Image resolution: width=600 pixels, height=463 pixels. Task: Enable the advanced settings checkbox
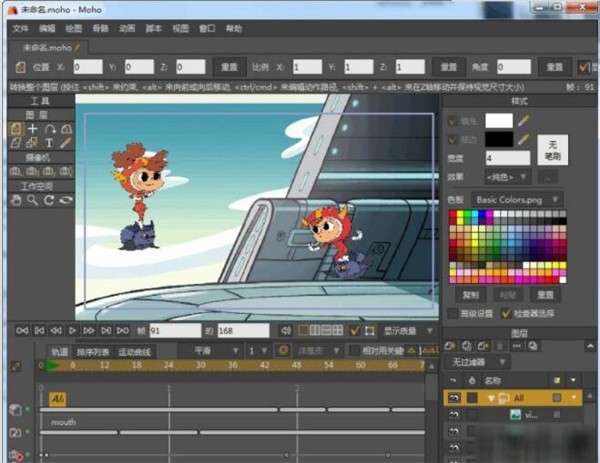453,313
